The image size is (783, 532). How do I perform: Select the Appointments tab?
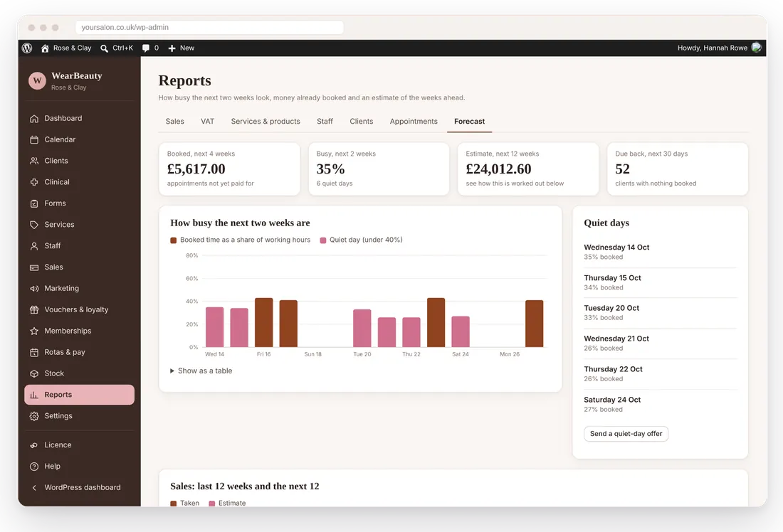point(414,122)
